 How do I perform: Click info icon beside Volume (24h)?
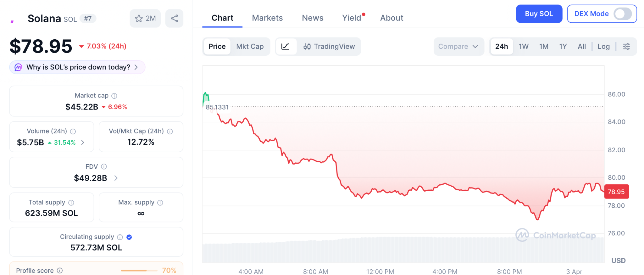[x=73, y=131]
